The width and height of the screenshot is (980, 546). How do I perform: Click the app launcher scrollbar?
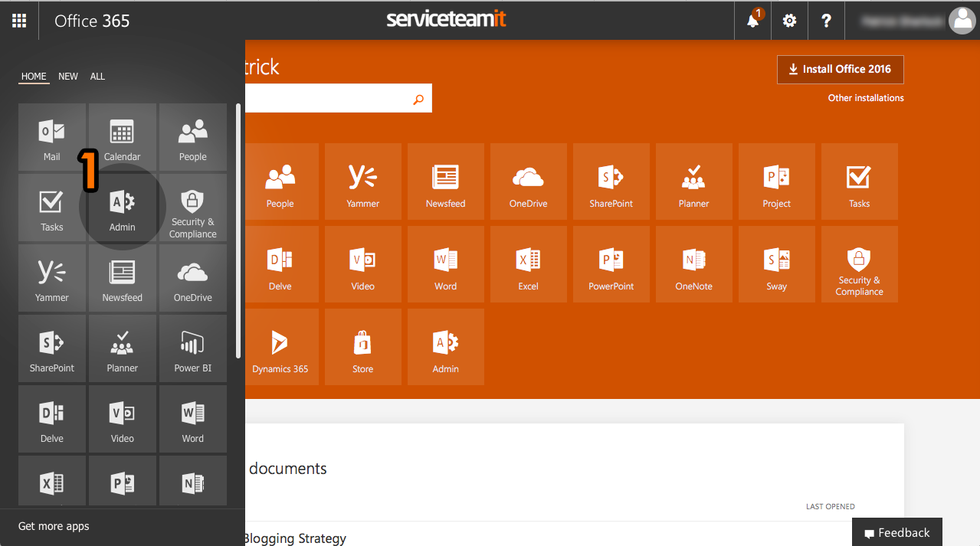[238, 230]
